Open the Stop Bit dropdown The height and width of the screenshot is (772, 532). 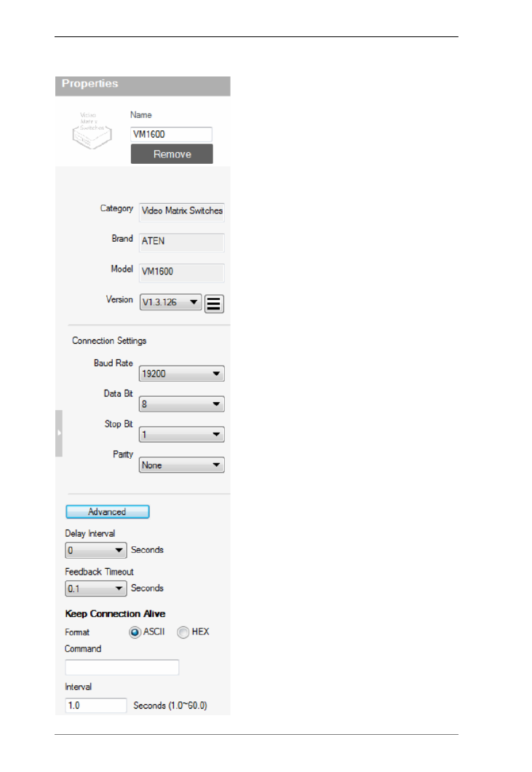pyautogui.click(x=182, y=435)
